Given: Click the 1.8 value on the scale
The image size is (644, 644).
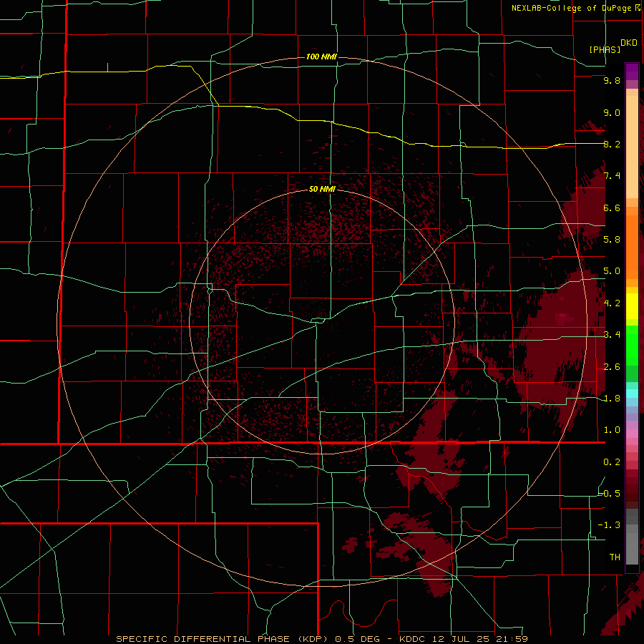Looking at the screenshot, I should click(x=612, y=398).
